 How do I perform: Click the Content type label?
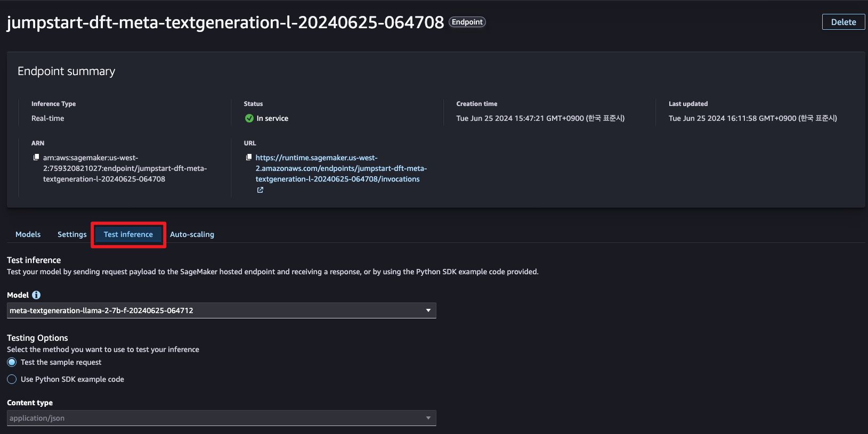pos(30,403)
